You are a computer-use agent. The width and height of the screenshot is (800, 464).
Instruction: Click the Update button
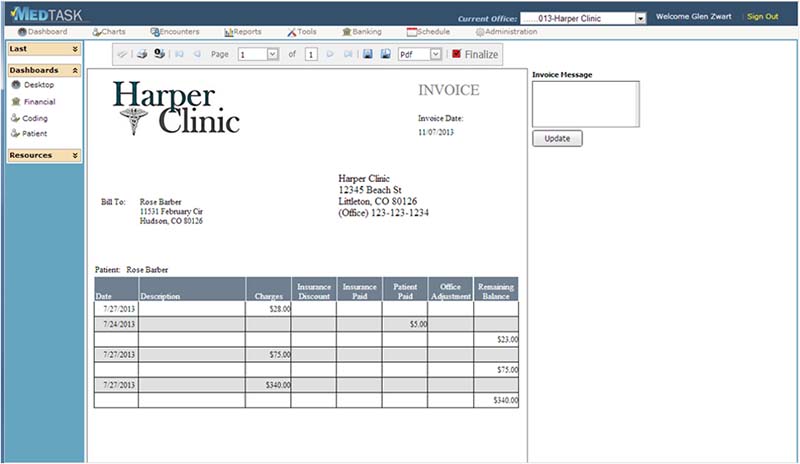coord(557,138)
